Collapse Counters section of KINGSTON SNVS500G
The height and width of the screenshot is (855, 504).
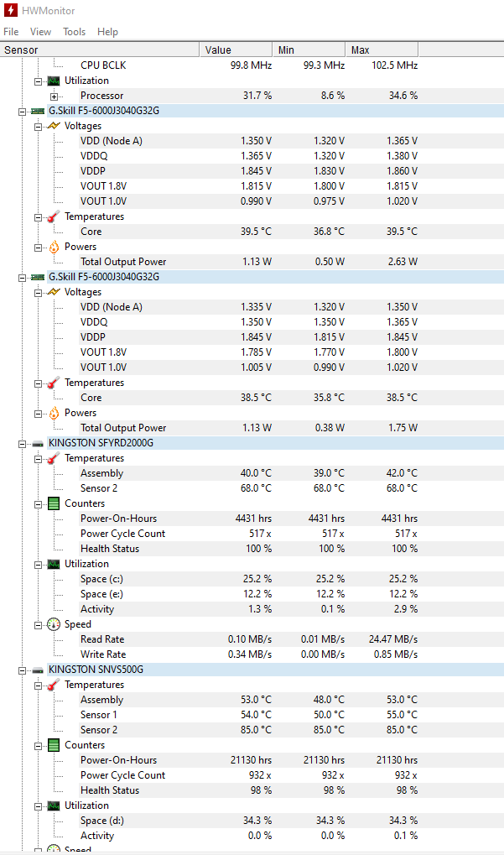38,745
